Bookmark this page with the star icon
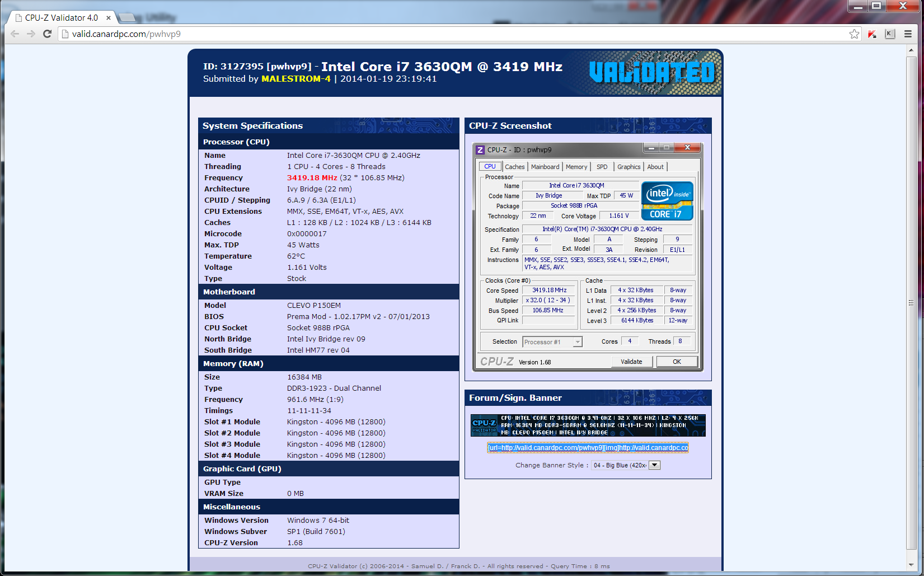The width and height of the screenshot is (924, 576). [854, 34]
